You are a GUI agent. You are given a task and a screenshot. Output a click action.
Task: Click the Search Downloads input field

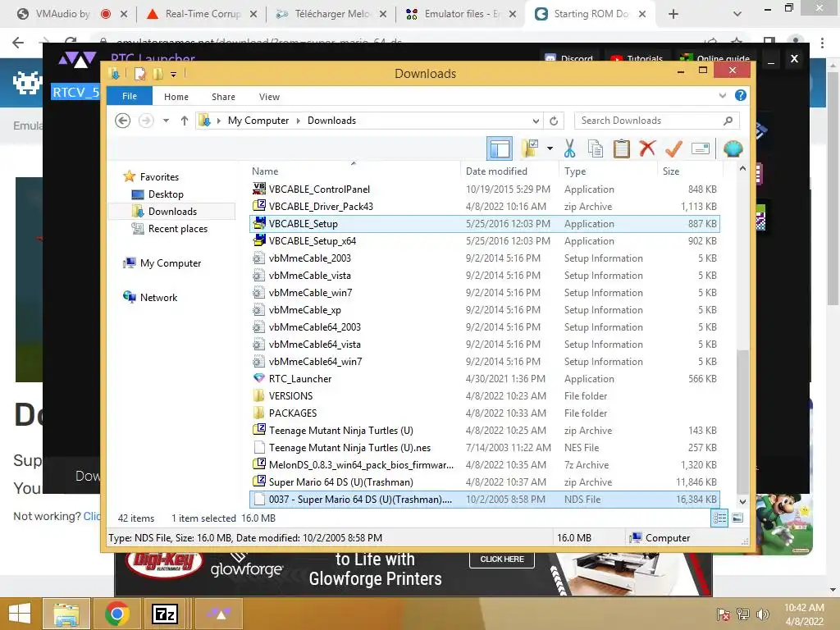(x=657, y=121)
